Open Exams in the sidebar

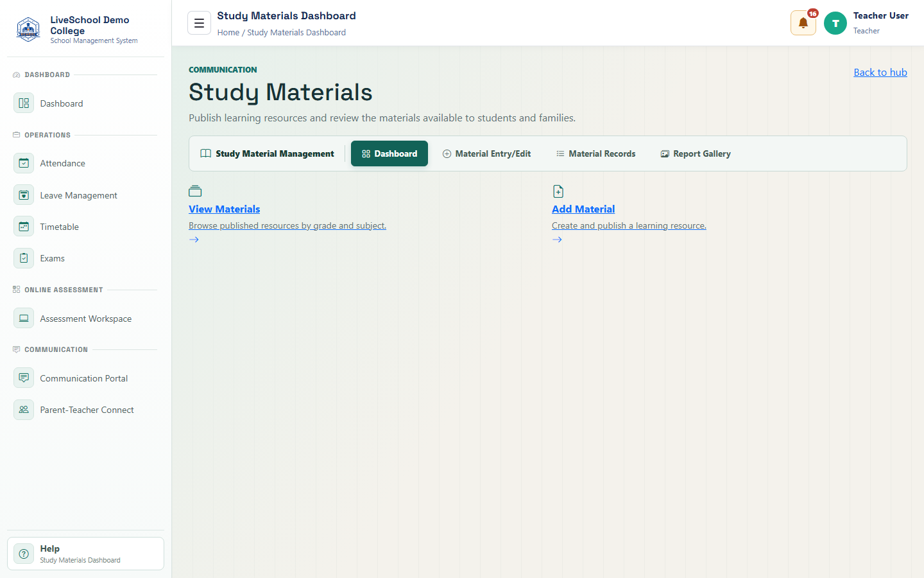[85, 258]
